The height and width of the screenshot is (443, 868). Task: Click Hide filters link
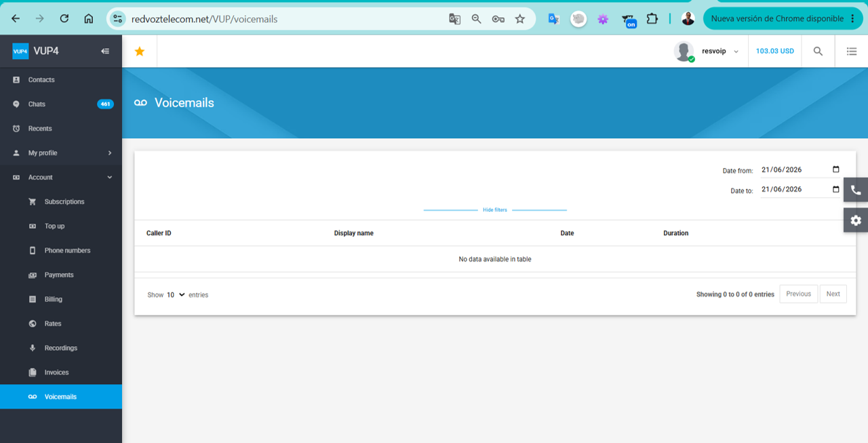(495, 210)
